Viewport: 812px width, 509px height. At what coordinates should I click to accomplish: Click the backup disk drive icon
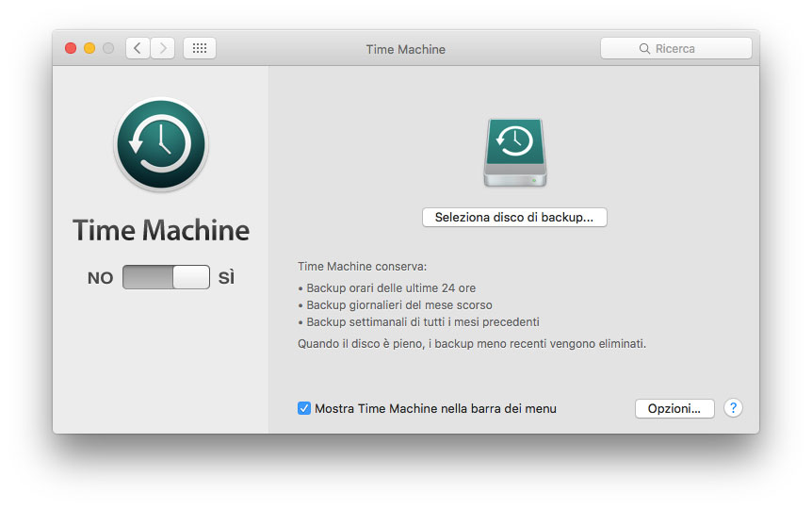point(515,153)
